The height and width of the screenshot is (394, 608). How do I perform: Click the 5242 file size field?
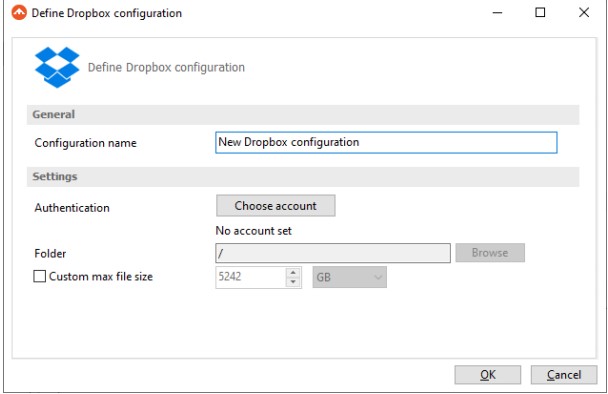[x=251, y=277]
